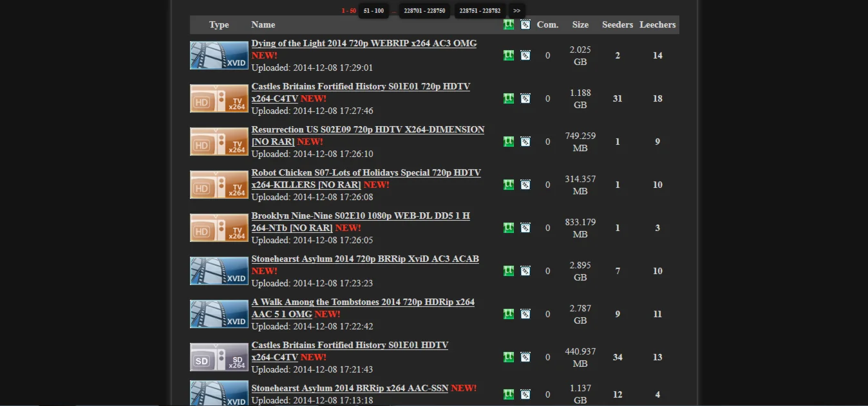This screenshot has height=406, width=868.
Task: Jump to page 228701 - 228750
Action: pos(424,11)
